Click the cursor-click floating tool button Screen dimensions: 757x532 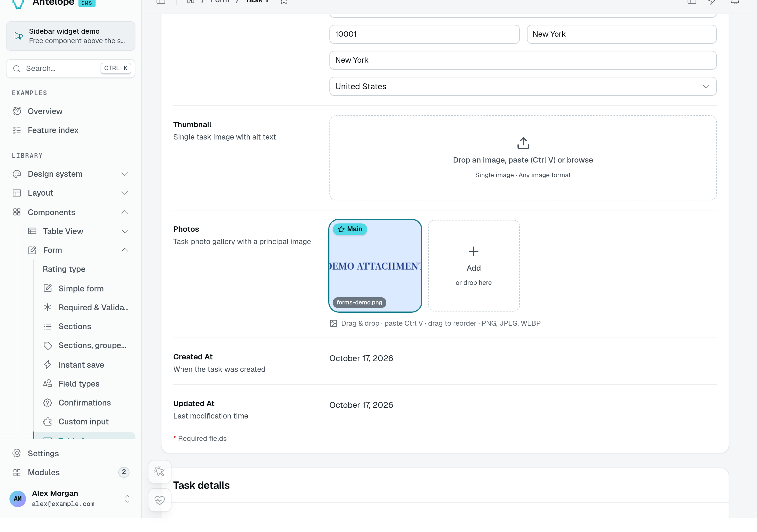(x=160, y=471)
